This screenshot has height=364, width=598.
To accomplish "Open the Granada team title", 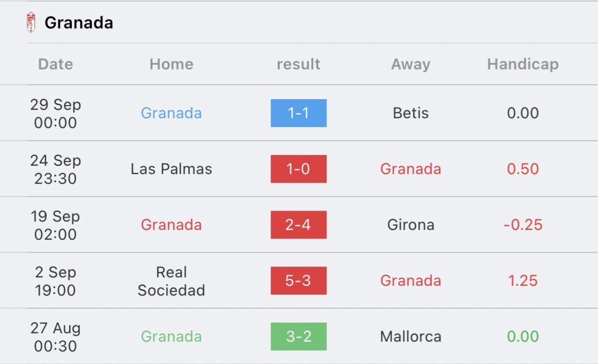I will click(x=79, y=23).
